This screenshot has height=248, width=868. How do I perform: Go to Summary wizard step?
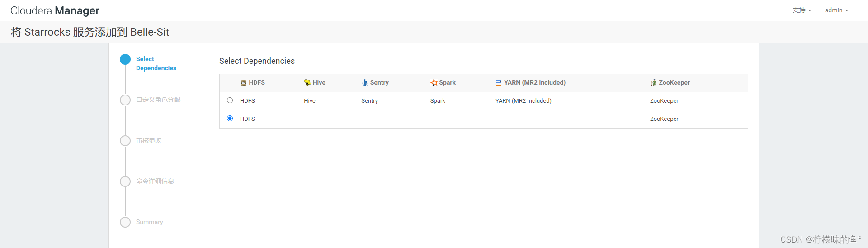[x=150, y=222]
